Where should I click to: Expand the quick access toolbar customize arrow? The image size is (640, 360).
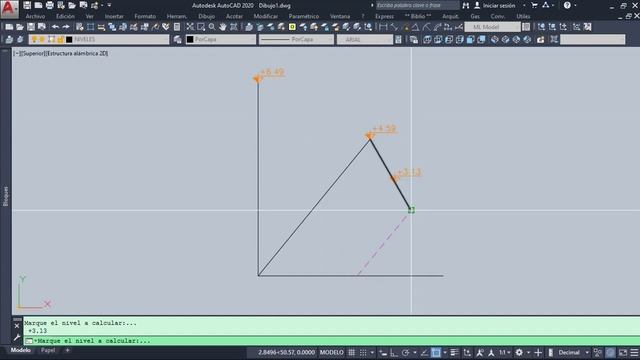pyautogui.click(x=109, y=5)
